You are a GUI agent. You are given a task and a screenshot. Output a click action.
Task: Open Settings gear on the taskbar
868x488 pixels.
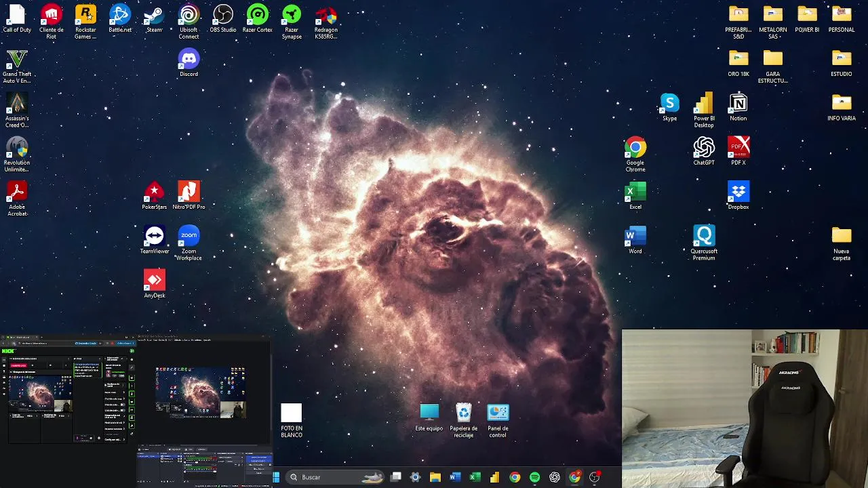[416, 477]
